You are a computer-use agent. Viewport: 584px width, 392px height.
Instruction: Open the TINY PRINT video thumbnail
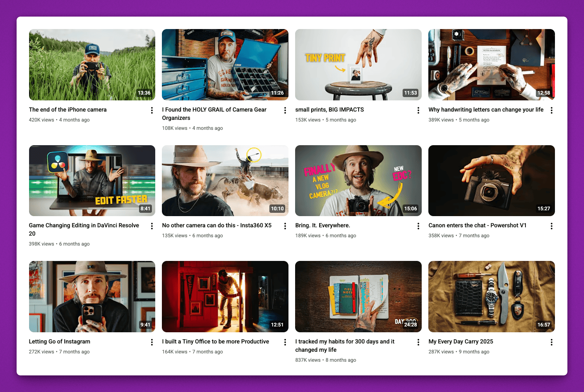pos(358,65)
